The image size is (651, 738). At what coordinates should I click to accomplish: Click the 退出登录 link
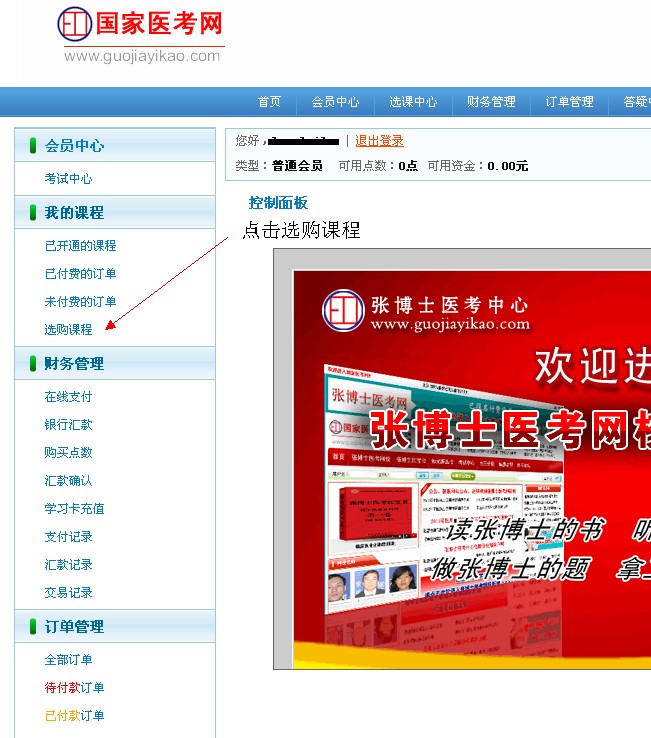click(380, 141)
